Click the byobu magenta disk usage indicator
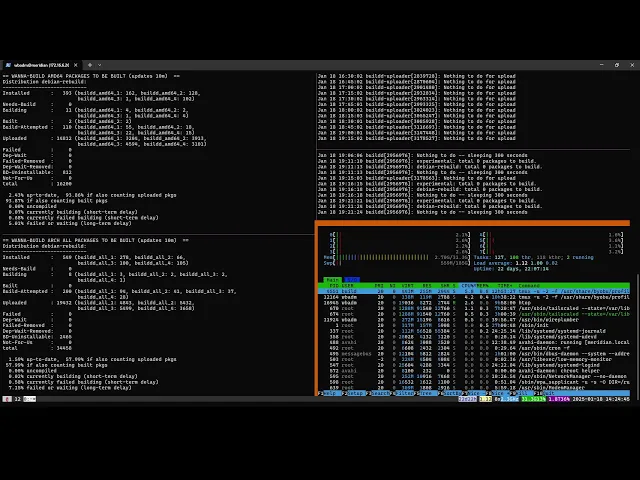The image size is (640, 480). coord(559,399)
